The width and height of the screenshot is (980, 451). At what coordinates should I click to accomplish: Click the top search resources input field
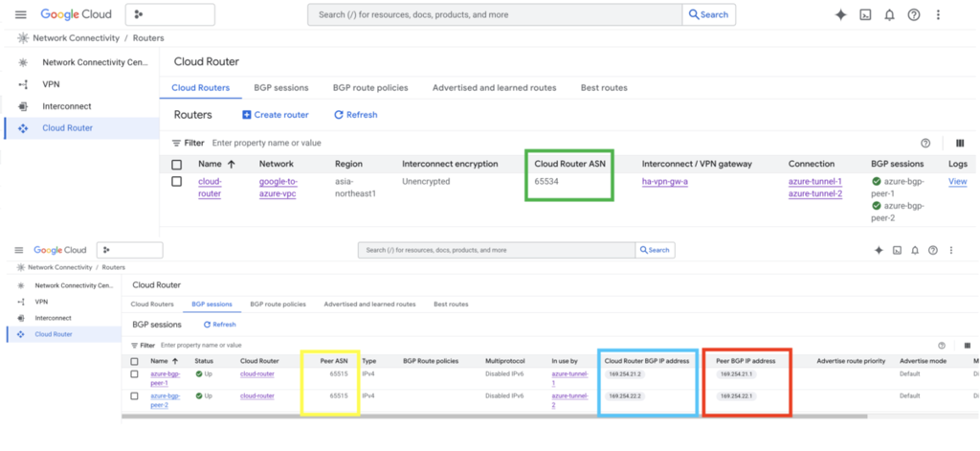[x=495, y=14]
